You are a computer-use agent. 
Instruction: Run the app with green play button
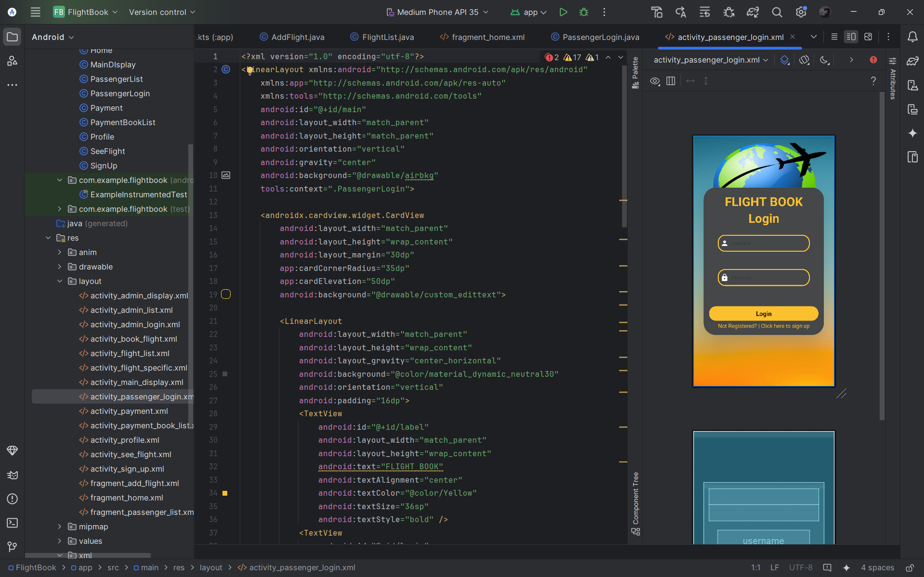pyautogui.click(x=563, y=12)
